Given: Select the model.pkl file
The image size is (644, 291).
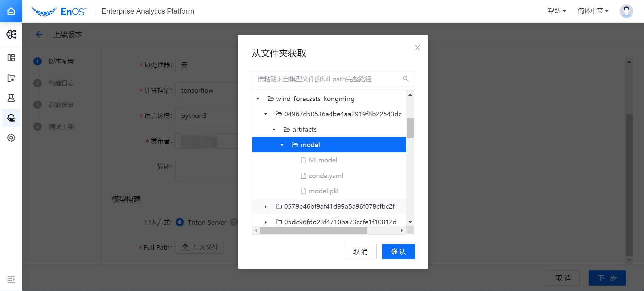Looking at the screenshot, I should (x=323, y=191).
